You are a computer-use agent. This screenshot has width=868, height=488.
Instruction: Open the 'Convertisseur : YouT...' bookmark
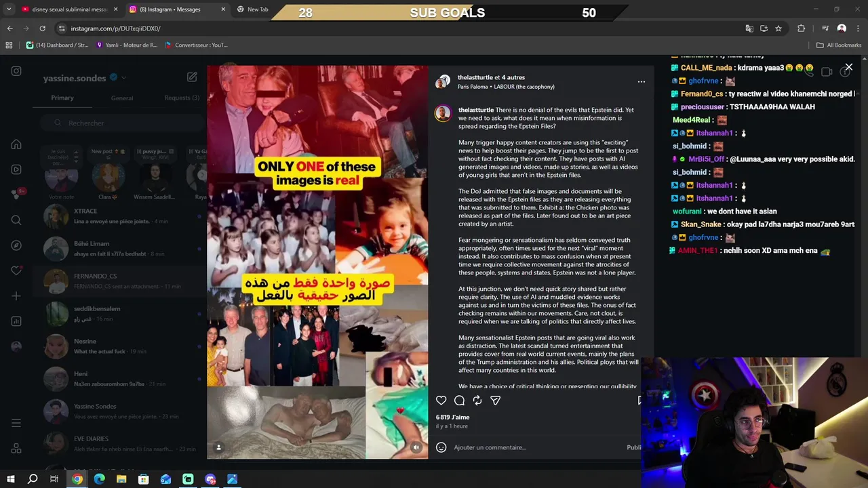[x=197, y=45]
